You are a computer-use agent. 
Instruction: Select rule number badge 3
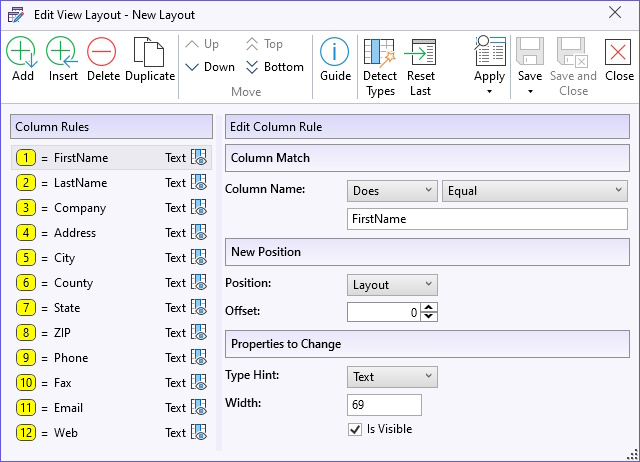26,207
